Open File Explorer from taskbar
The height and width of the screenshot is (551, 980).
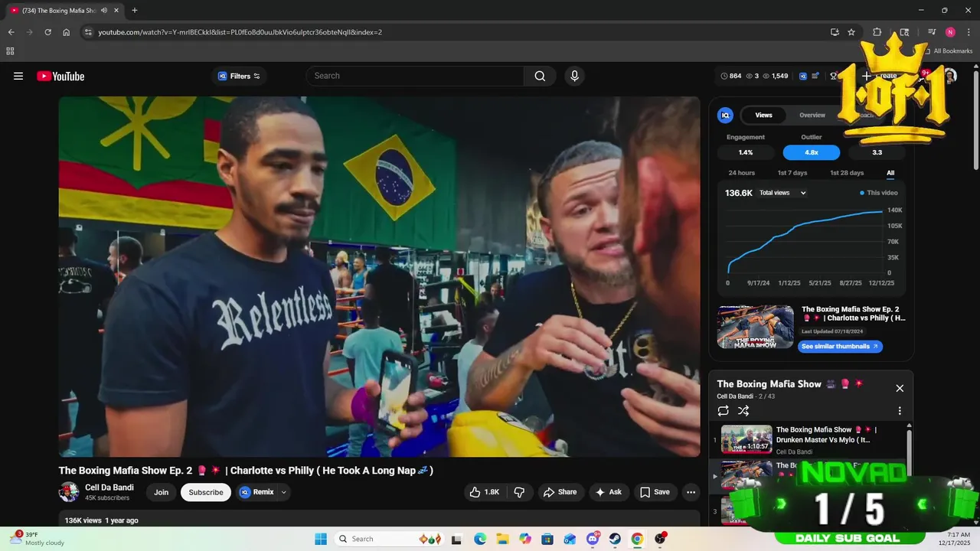coord(502,539)
